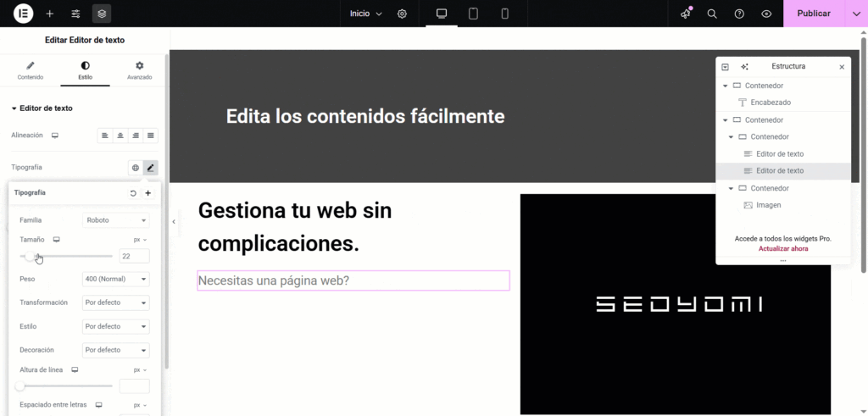Click the Tamaño size input field
Viewport: 868px width, 416px height.
point(134,256)
